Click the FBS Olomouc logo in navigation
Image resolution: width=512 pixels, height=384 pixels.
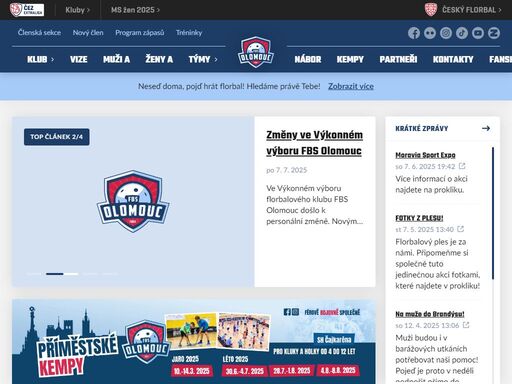[256, 52]
